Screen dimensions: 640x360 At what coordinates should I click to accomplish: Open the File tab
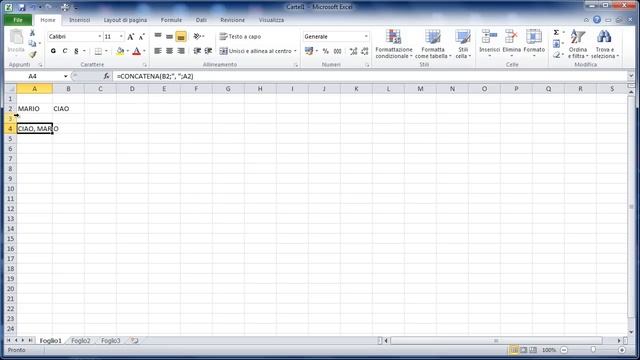[18, 20]
